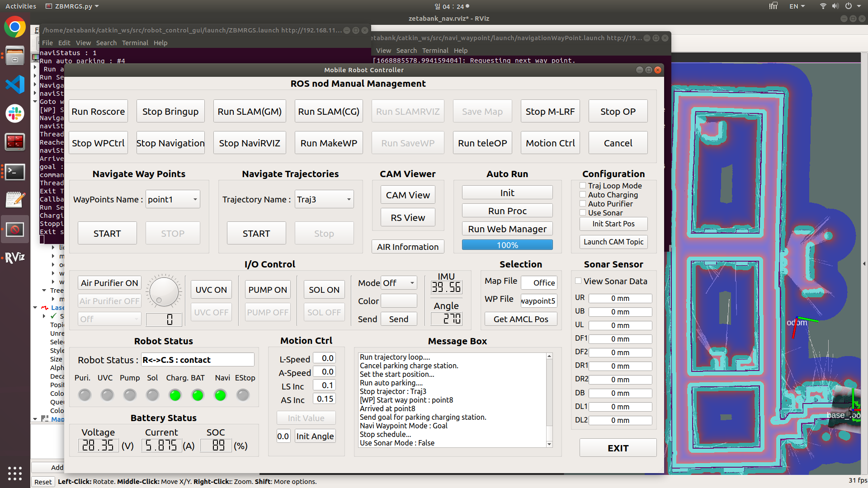Show applications grid icon
The width and height of the screenshot is (868, 488).
(x=15, y=473)
